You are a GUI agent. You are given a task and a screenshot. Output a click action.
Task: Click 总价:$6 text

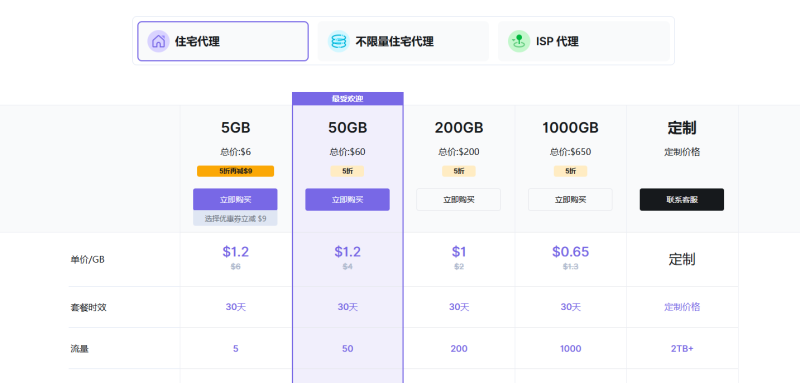tap(236, 152)
